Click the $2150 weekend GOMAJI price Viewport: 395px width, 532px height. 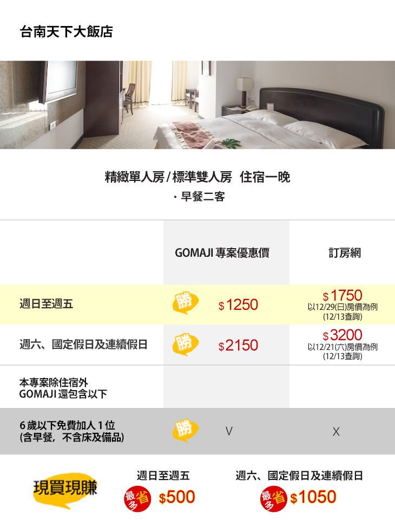tap(239, 345)
